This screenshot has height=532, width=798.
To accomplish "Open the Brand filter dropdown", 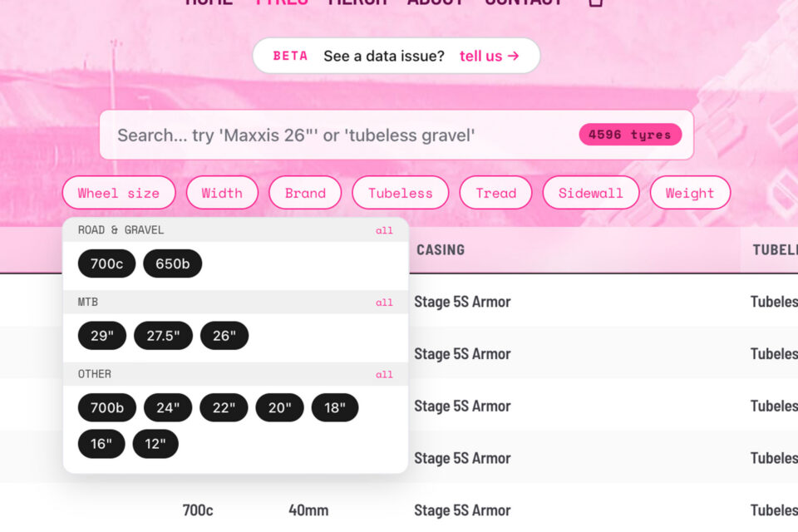I will (305, 193).
